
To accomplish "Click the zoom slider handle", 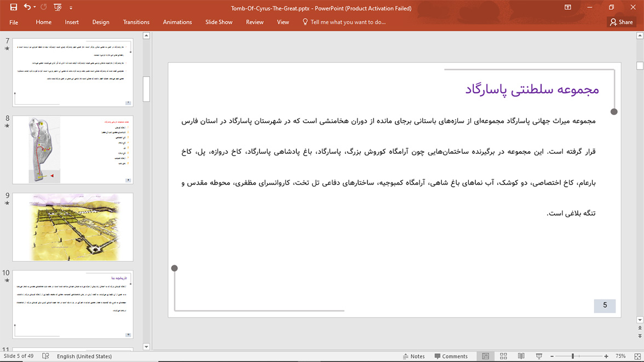I will (x=573, y=356).
